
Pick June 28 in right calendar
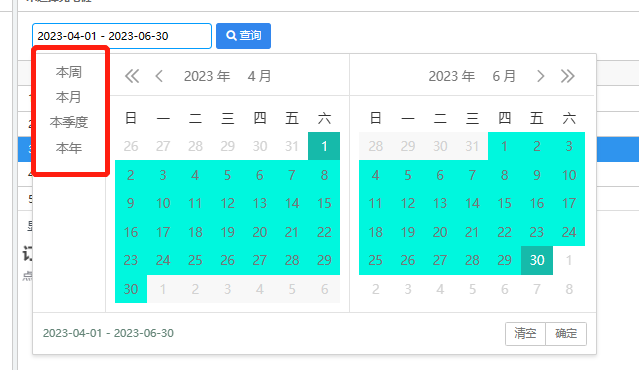tap(472, 260)
